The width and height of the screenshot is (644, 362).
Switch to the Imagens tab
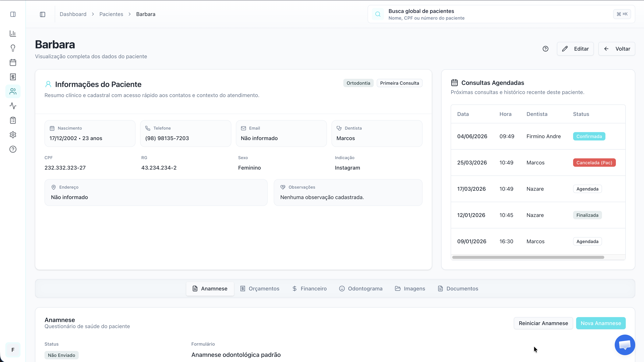410,289
